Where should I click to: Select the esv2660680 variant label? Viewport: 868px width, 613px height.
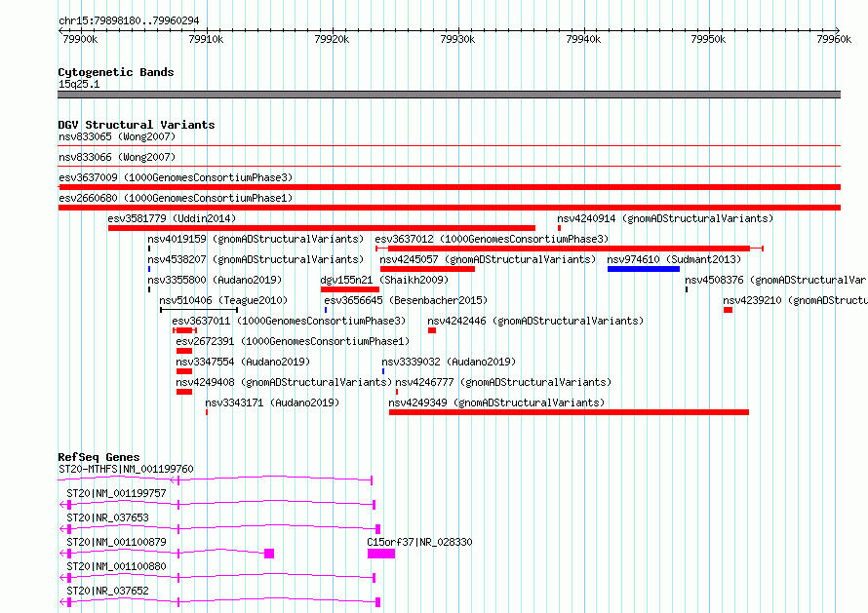176,198
